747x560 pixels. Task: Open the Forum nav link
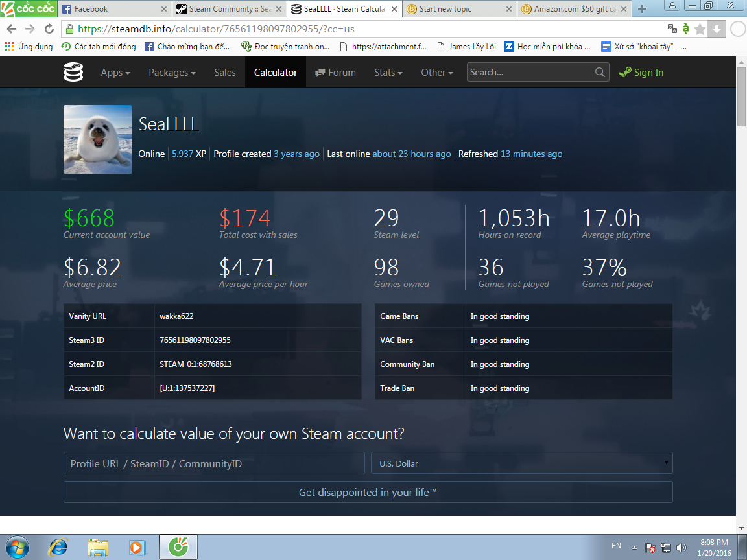(x=335, y=73)
